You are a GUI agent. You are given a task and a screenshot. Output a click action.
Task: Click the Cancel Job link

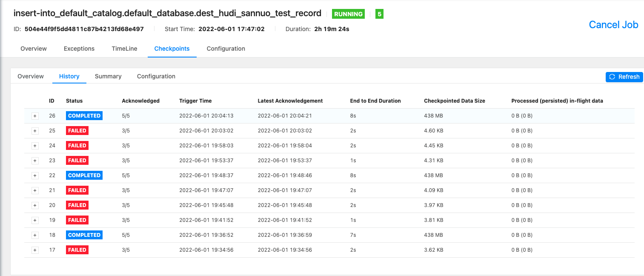(x=613, y=25)
